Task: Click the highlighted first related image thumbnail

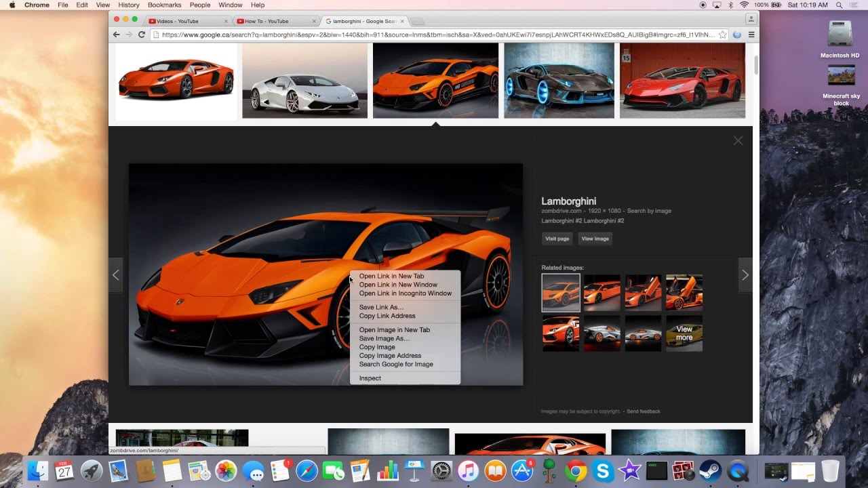Action: coord(561,293)
